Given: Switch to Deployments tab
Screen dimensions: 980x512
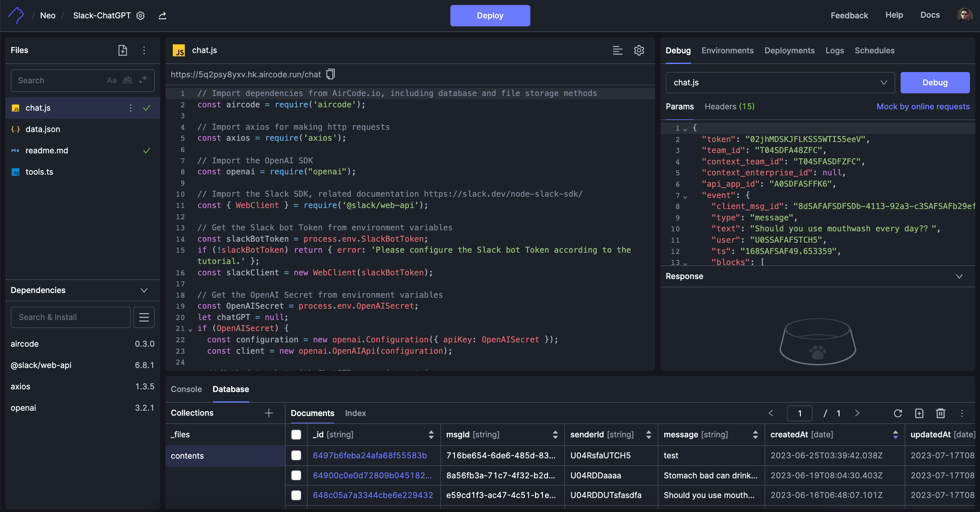Looking at the screenshot, I should [x=790, y=51].
